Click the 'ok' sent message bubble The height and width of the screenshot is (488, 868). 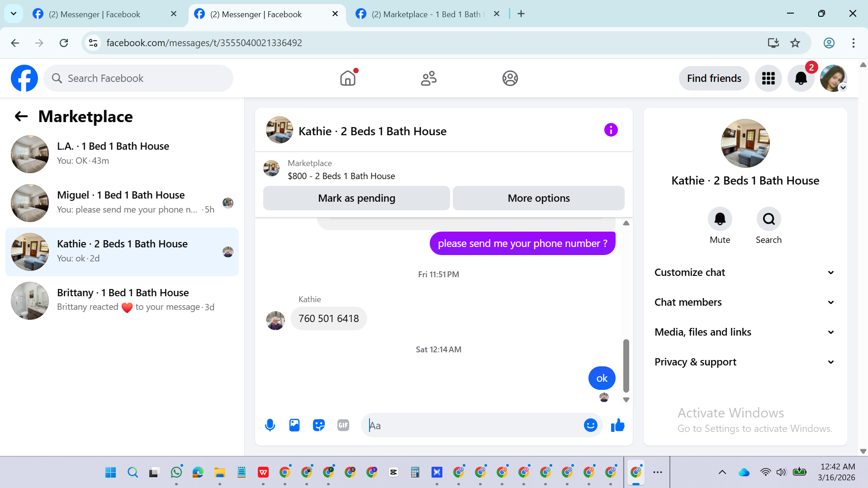(x=602, y=378)
